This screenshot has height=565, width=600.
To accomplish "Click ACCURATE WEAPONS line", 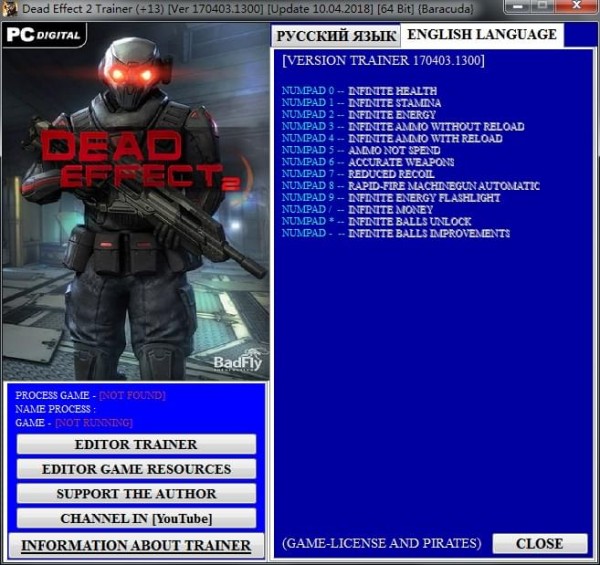I will (x=368, y=162).
